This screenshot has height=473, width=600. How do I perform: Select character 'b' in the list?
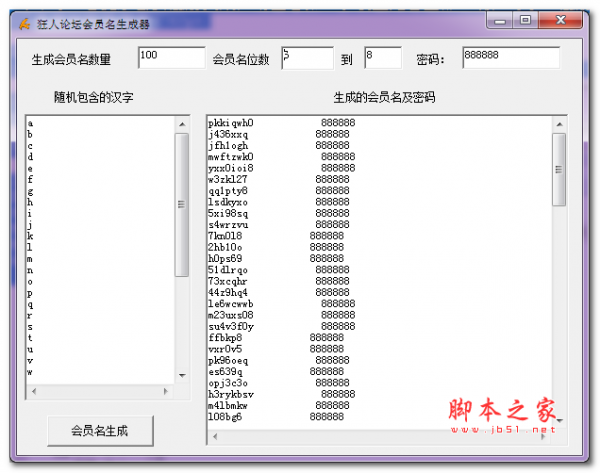click(x=30, y=134)
